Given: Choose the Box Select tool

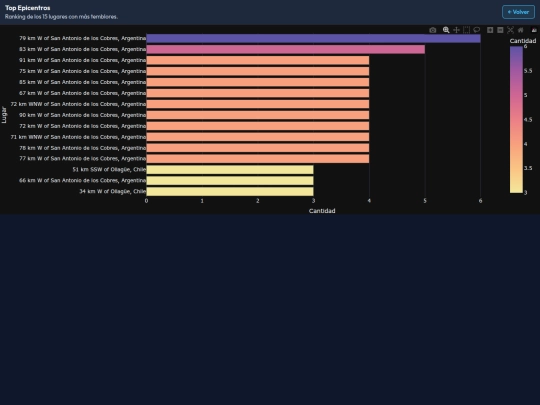Looking at the screenshot, I should click(x=466, y=30).
